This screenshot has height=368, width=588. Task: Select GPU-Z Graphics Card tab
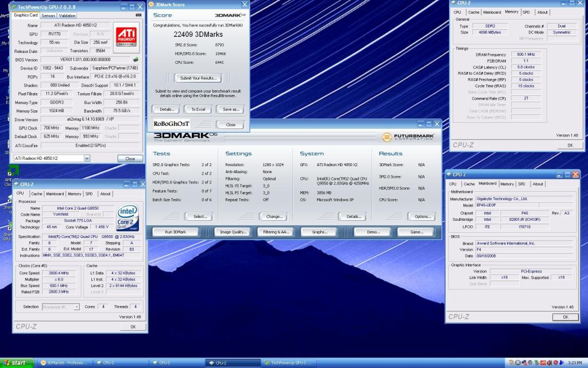[x=26, y=15]
